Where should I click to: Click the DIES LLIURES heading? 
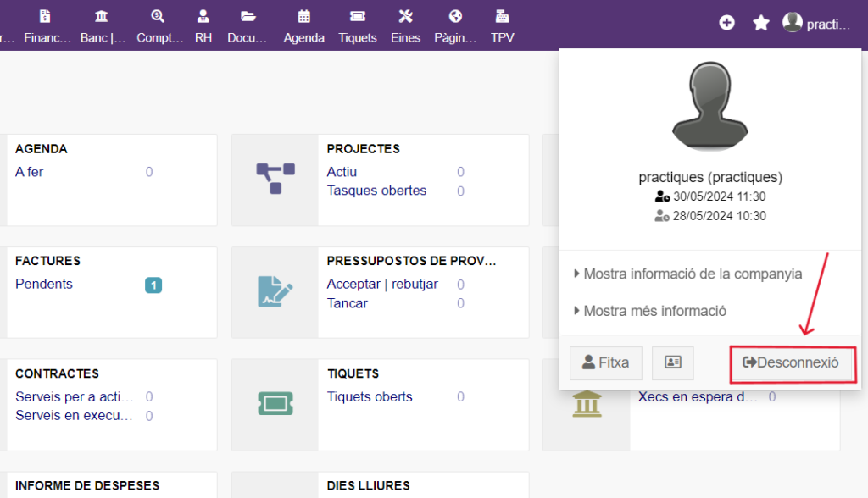click(x=368, y=486)
